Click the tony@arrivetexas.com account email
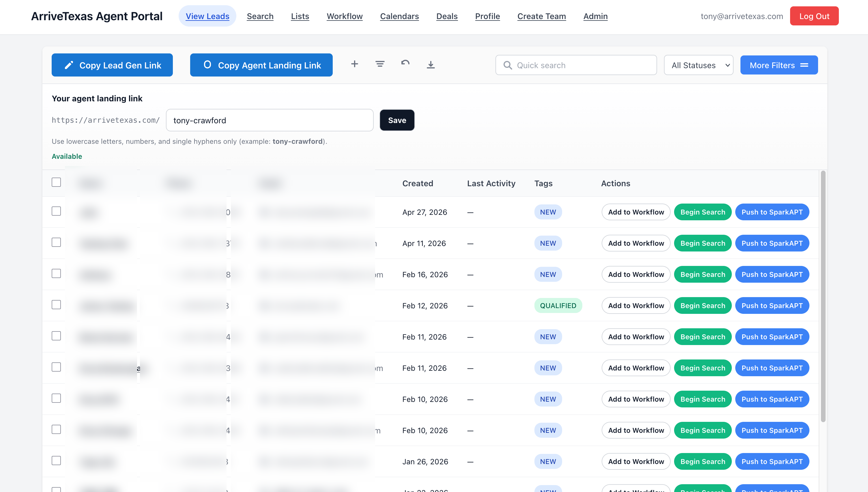The width and height of the screenshot is (868, 492). [742, 16]
